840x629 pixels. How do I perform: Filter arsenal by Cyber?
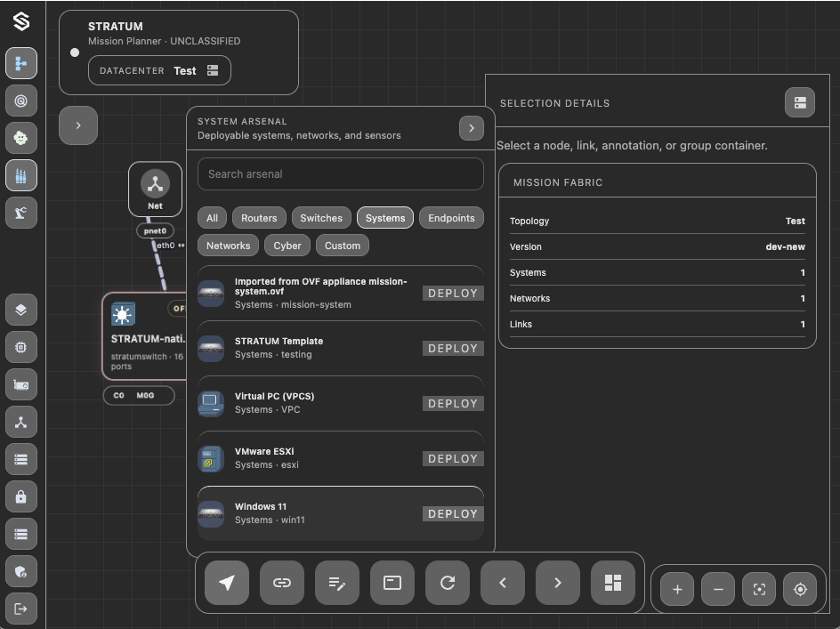pos(287,246)
